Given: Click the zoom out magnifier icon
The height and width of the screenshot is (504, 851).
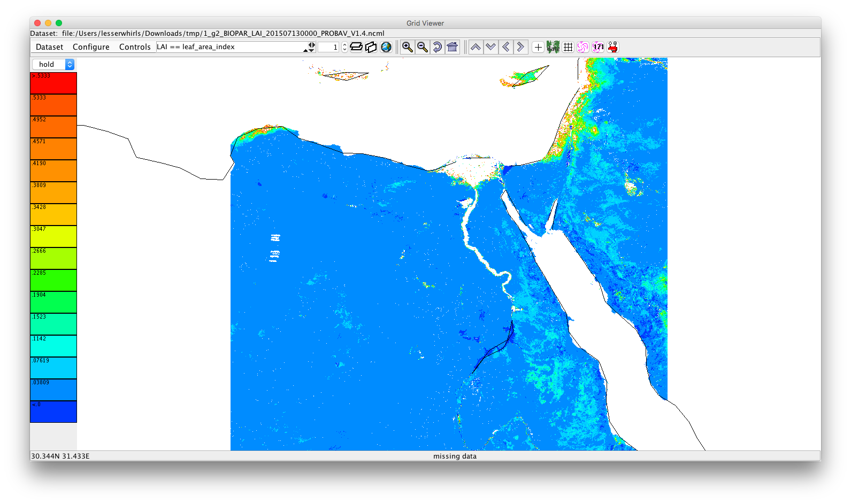Looking at the screenshot, I should [x=423, y=47].
